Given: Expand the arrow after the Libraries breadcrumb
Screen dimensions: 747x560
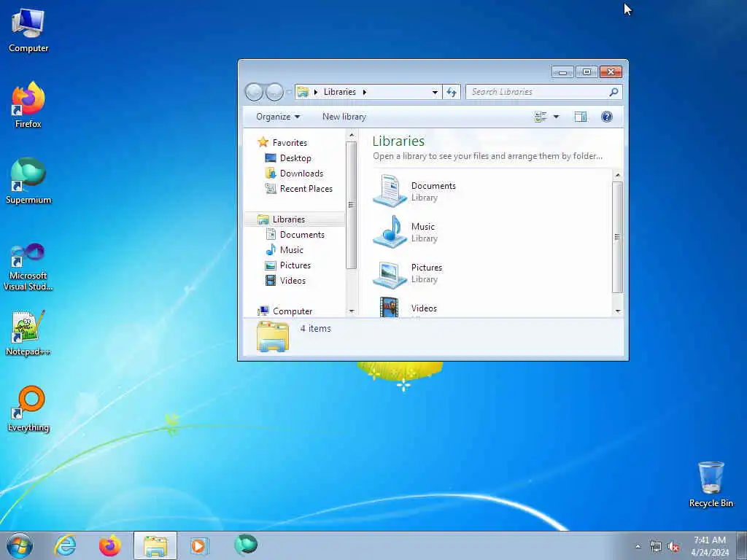Looking at the screenshot, I should click(365, 92).
